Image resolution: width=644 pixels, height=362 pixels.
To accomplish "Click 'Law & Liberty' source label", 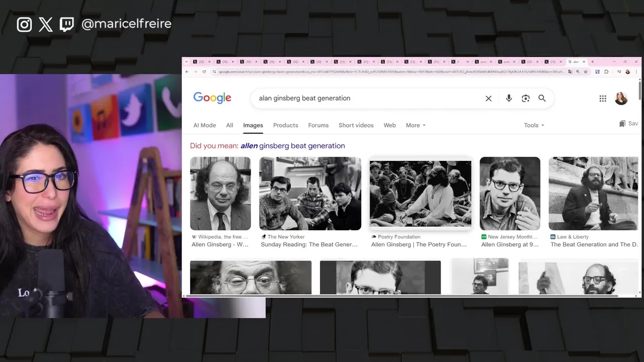I will [573, 237].
